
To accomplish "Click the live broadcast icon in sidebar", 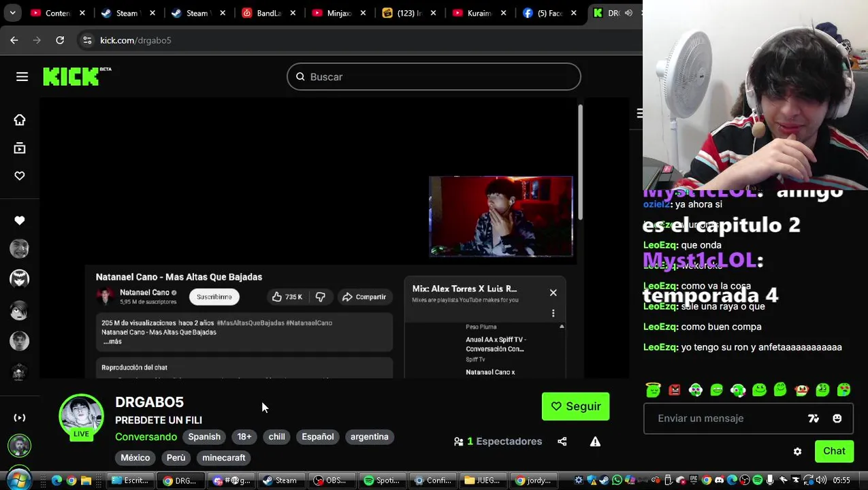I will [x=20, y=418].
